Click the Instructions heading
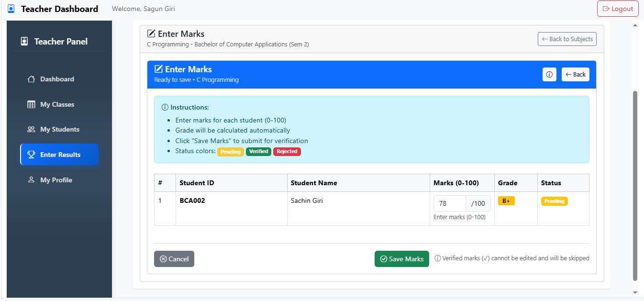 [185, 107]
